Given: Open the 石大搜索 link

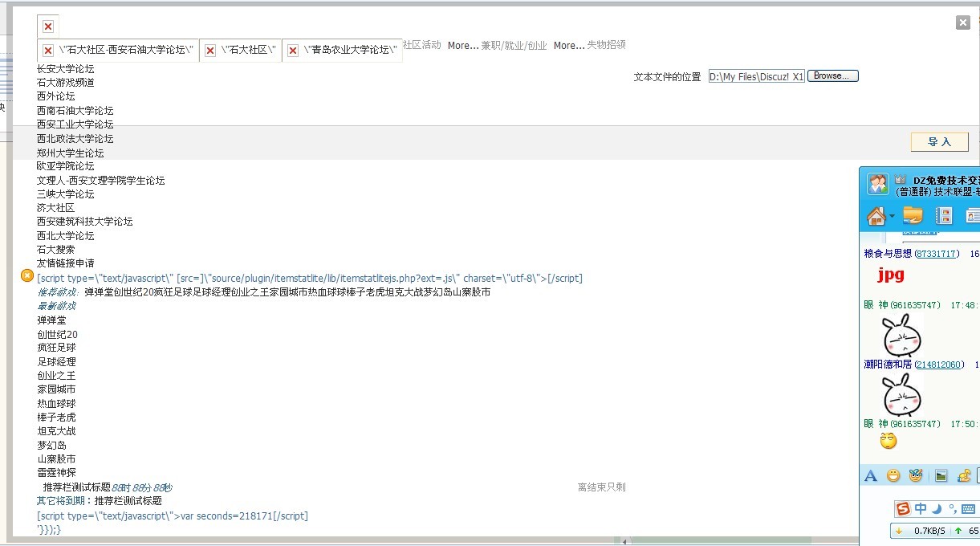Looking at the screenshot, I should 55,250.
